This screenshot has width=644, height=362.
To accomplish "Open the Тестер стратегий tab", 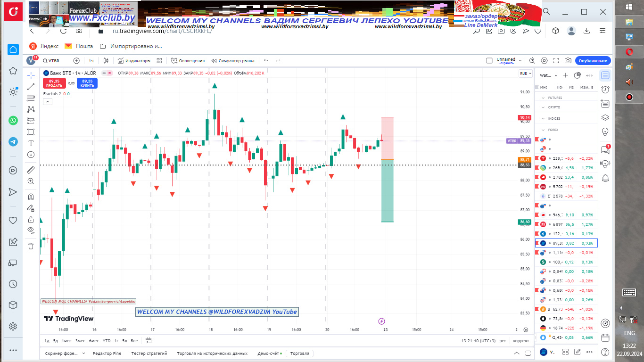I will tap(149, 353).
